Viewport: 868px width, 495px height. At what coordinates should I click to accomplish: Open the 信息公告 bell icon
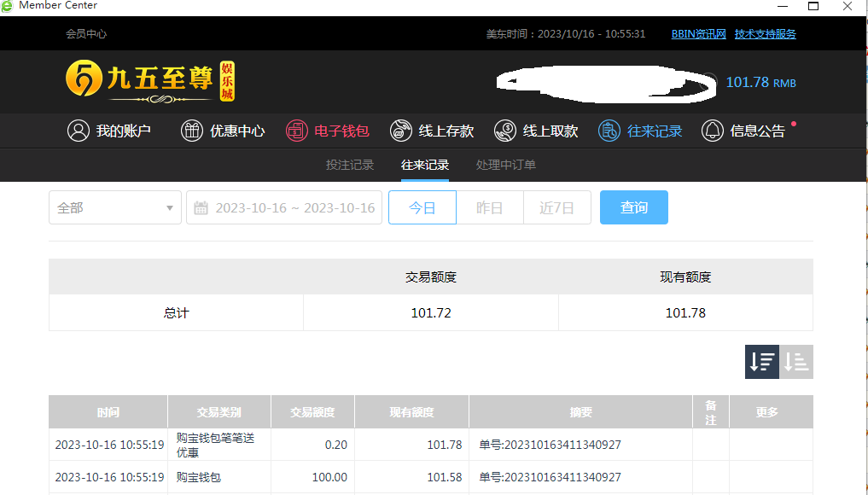point(713,131)
